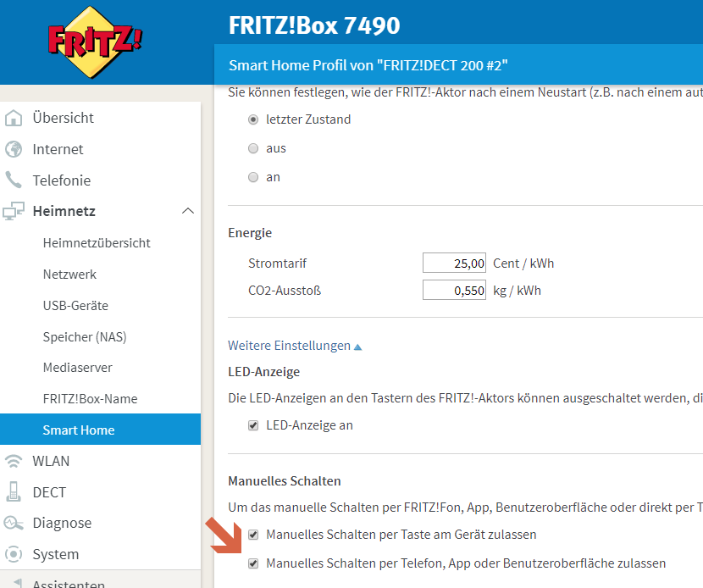Disable switching via Telefon, App oder Benutzeroberfläche

253,563
